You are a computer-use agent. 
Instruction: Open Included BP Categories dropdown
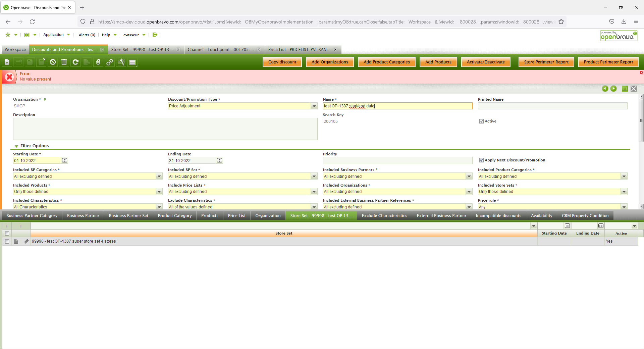point(159,177)
